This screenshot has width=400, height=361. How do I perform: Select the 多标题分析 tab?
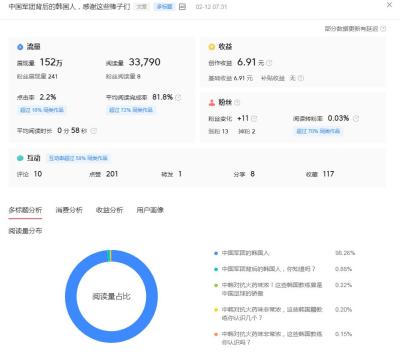[x=25, y=210]
